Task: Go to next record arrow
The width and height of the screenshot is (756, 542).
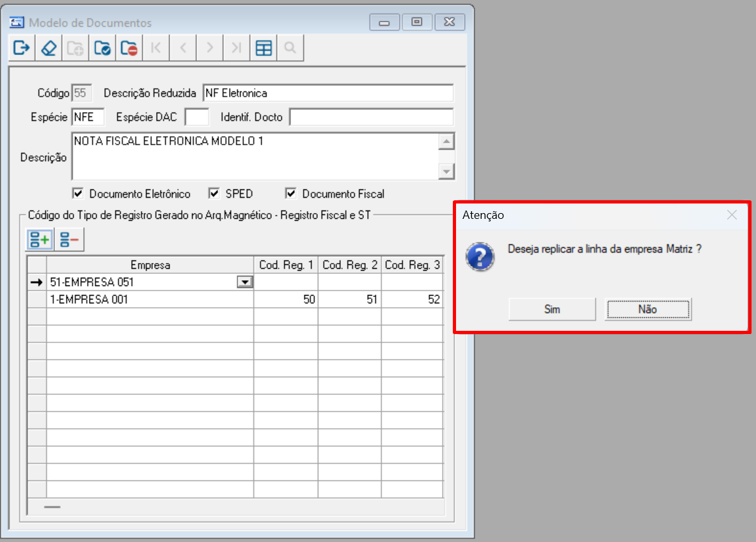Action: [210, 48]
